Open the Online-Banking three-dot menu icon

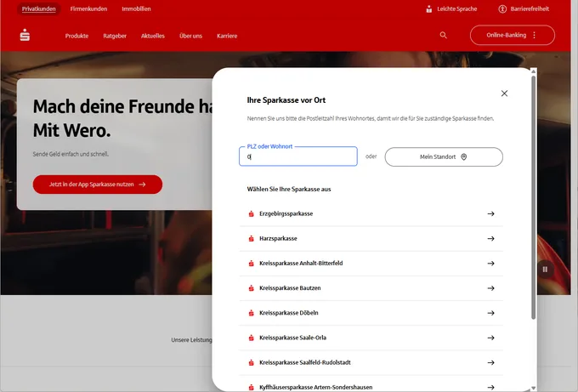coord(534,35)
